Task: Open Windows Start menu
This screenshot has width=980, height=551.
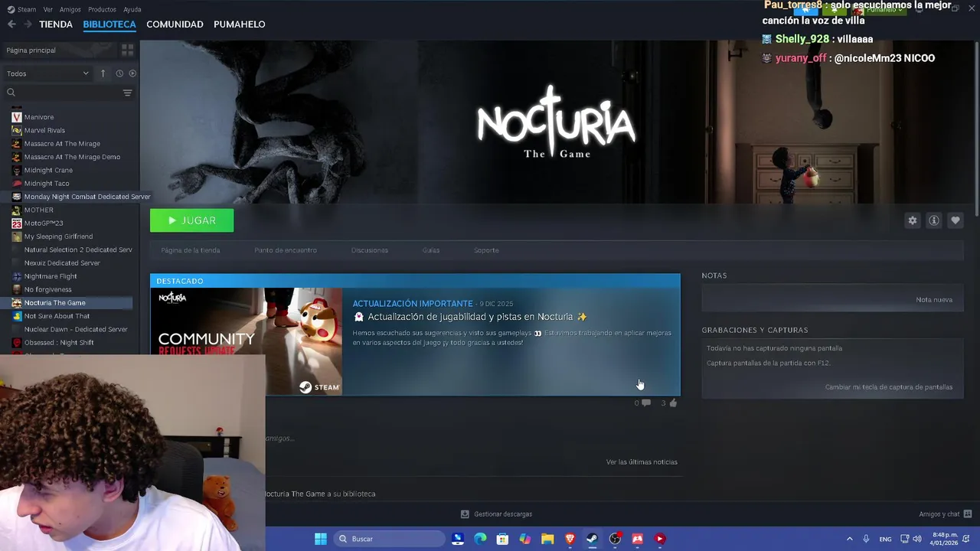Action: (321, 539)
